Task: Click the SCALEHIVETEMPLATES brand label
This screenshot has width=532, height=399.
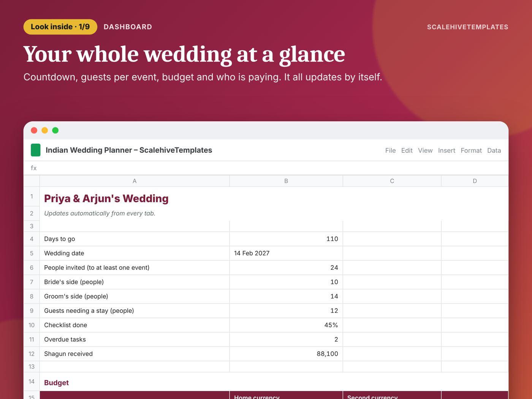Action: 467,27
